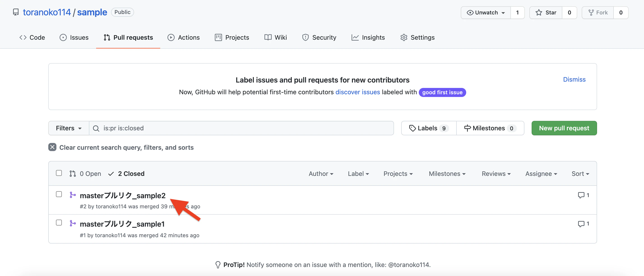Click the New pull request button
This screenshot has height=276, width=644.
tap(564, 128)
